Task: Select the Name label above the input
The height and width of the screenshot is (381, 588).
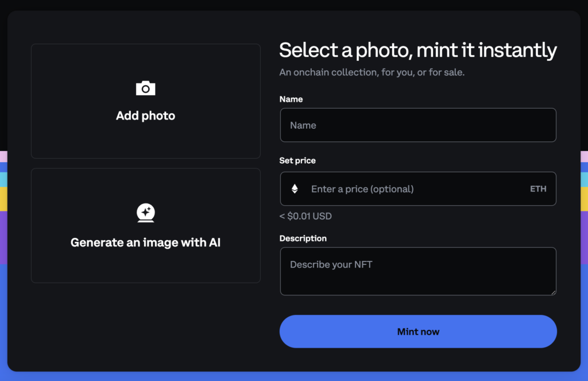Action: (x=291, y=99)
